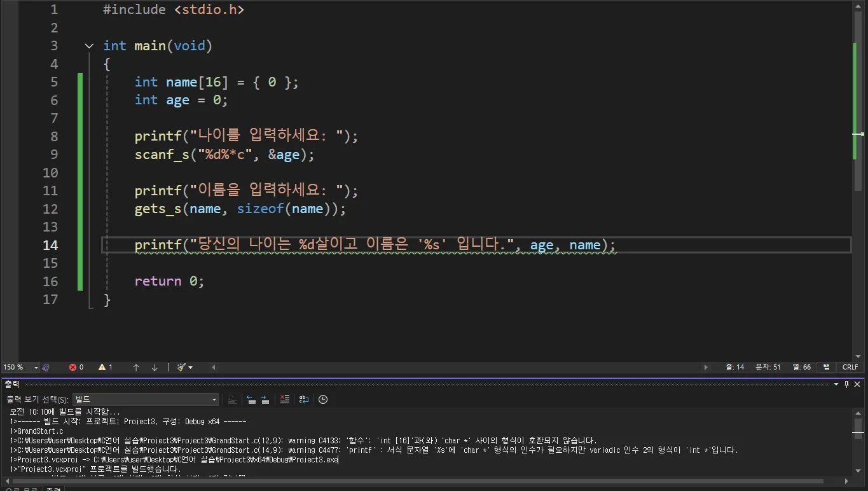Click the printf 당신의 나이는 line 14
The image size is (868, 491).
375,246
